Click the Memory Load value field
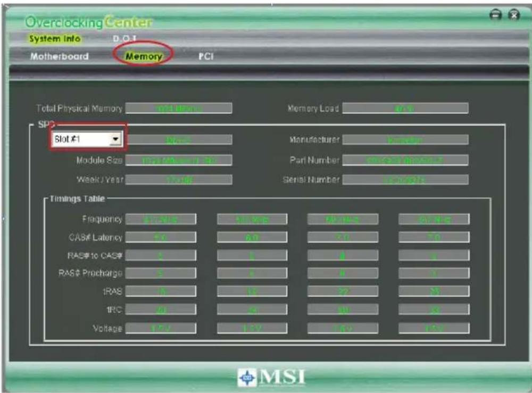Viewport: 532px width, 393px height. [x=405, y=108]
